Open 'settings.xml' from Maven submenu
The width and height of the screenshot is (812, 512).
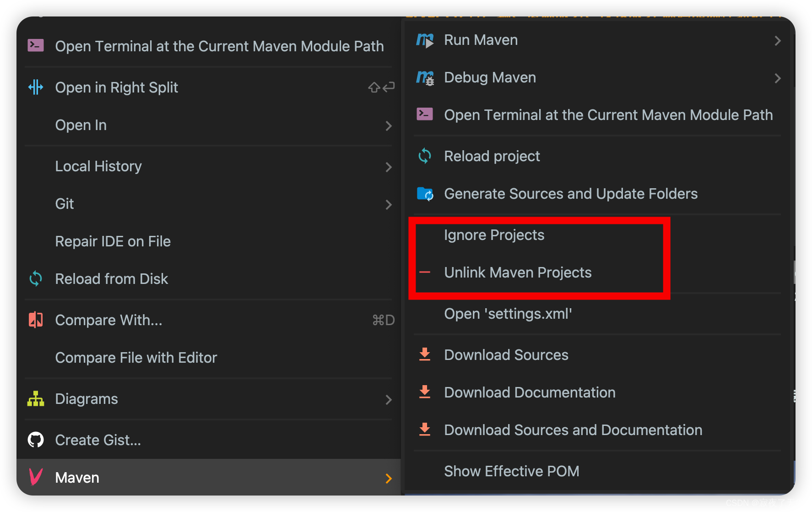[598, 314]
